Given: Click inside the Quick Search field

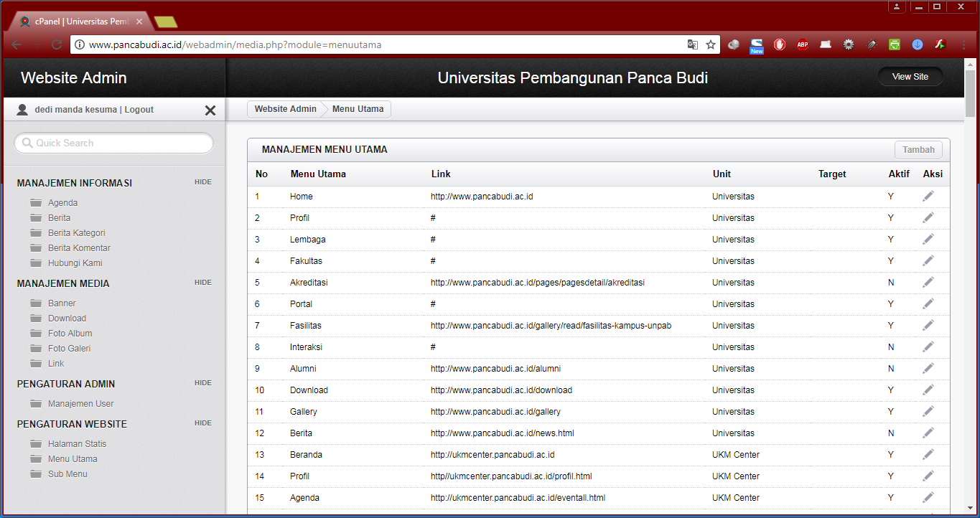Looking at the screenshot, I should [115, 143].
